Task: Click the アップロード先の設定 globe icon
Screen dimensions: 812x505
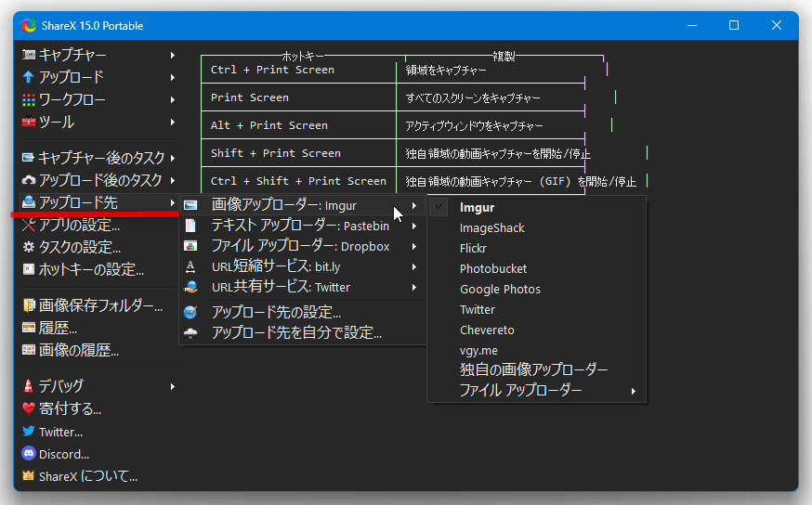Action: coord(190,312)
